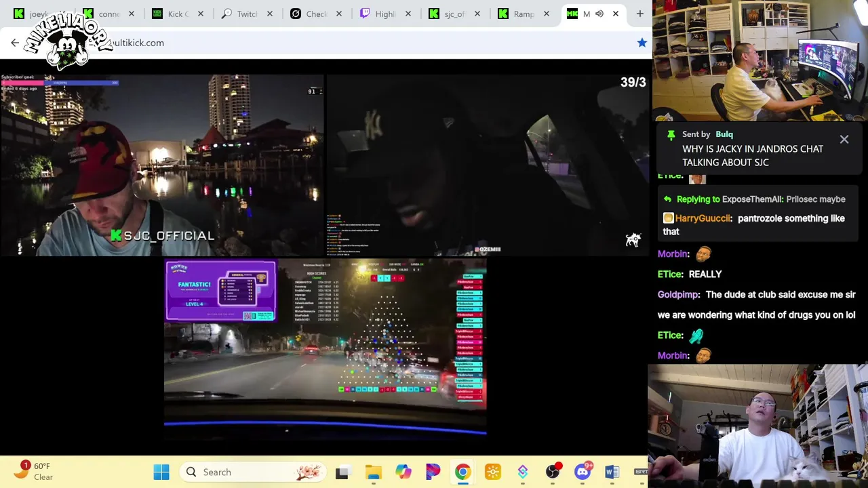The width and height of the screenshot is (868, 488).
Task: Click the 39/3 counter on stream
Action: point(633,83)
